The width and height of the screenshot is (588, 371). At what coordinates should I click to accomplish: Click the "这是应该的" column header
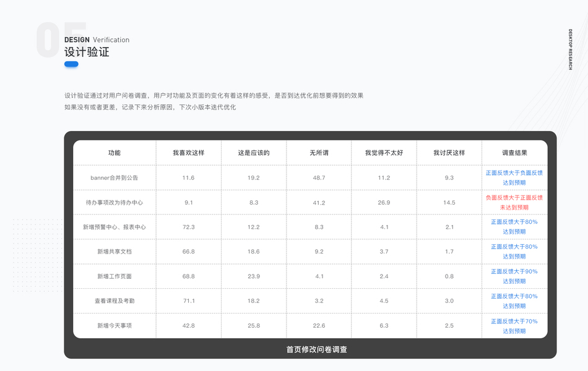tap(254, 153)
